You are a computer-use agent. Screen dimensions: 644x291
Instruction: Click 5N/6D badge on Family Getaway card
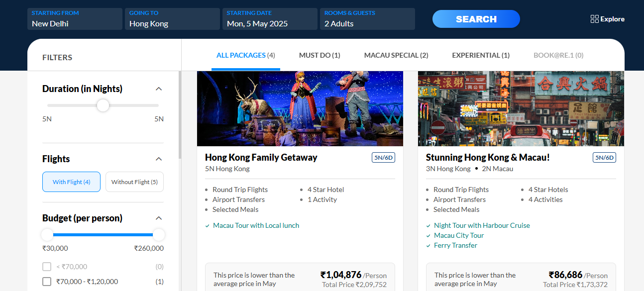click(x=383, y=158)
